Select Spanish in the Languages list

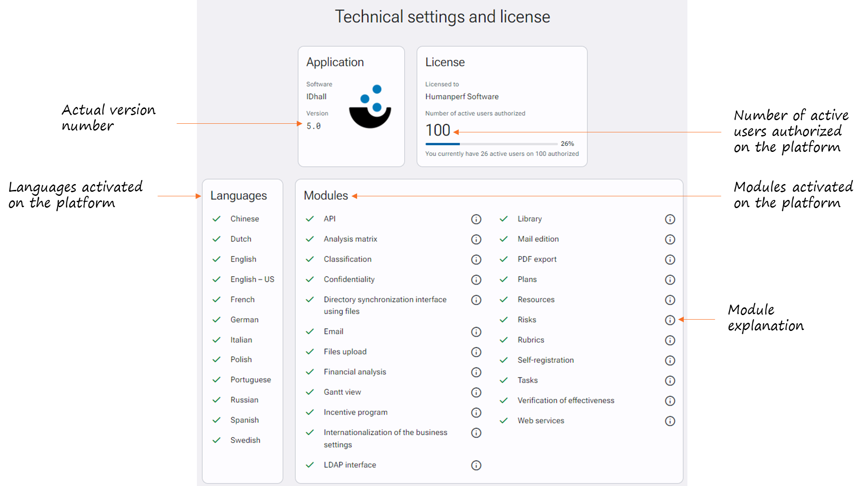pos(245,420)
